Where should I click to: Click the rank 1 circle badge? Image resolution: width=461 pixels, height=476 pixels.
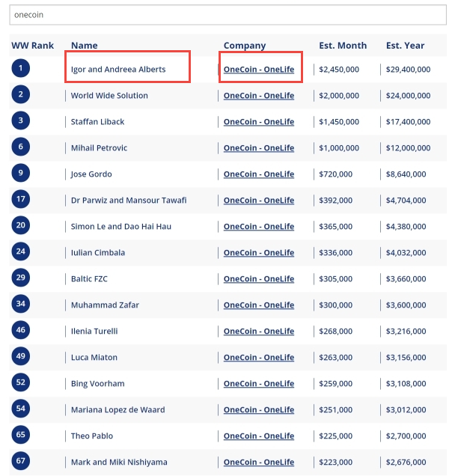click(21, 68)
